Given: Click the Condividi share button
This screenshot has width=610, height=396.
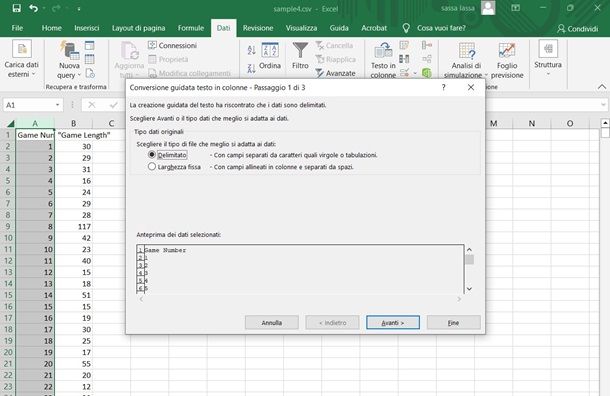Looking at the screenshot, I should 577,28.
